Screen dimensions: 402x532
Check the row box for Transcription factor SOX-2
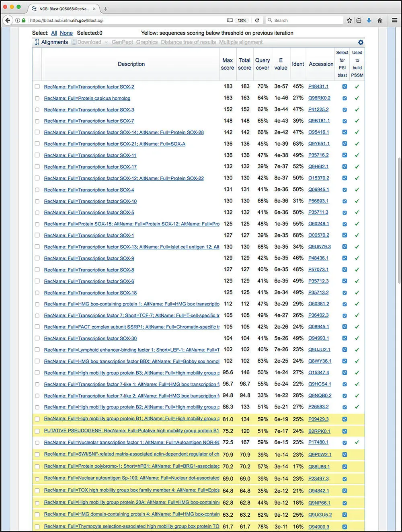click(37, 87)
